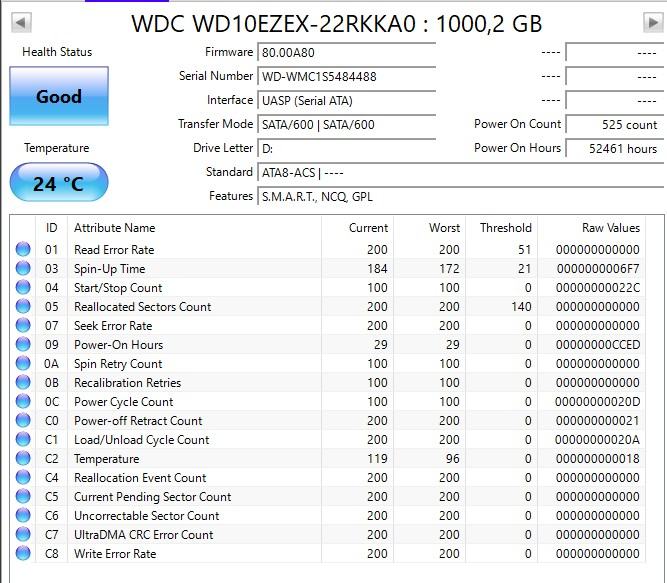Click the Features field S.M.A.R.T., NCQ, GPL

click(461, 196)
